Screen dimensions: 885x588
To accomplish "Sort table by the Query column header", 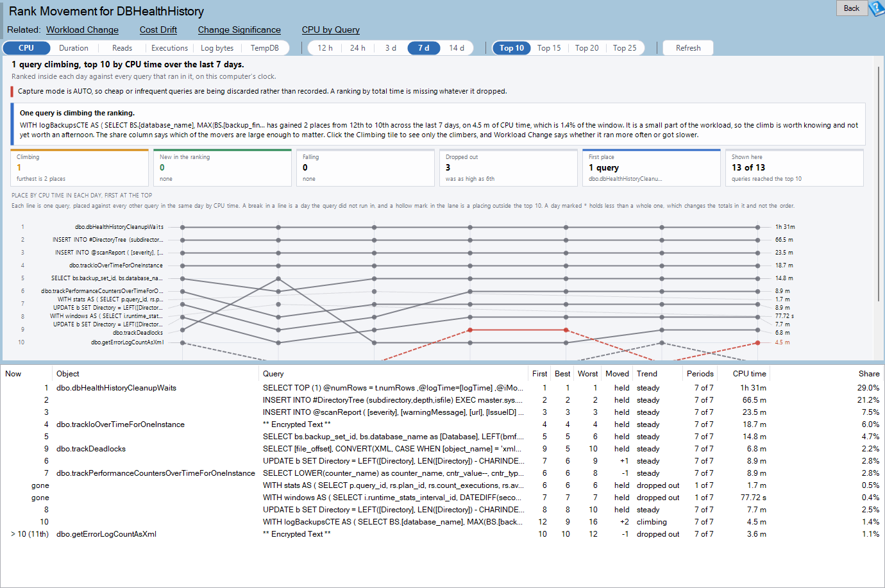I will [393, 374].
